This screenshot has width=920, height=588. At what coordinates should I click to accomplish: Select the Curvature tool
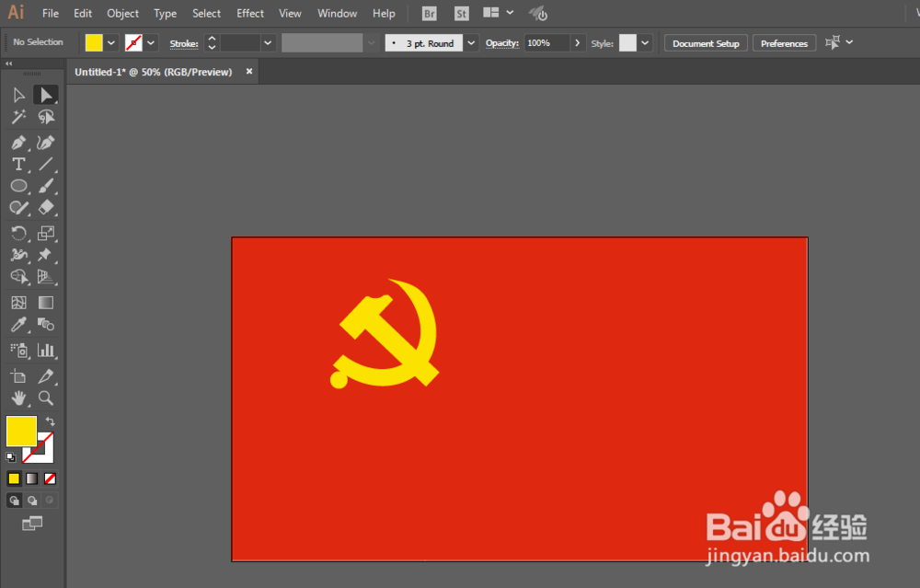(x=45, y=143)
